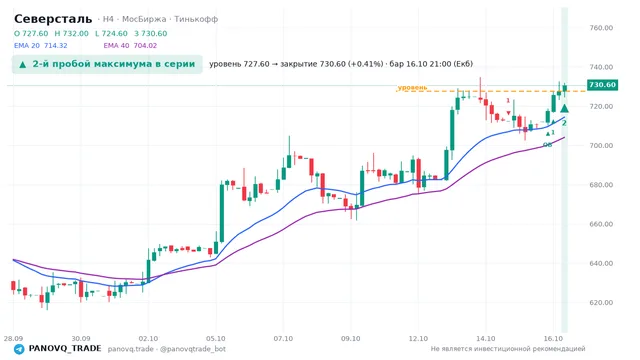Click the 'O 727.60' open value
The height and width of the screenshot is (360, 640).
[31, 33]
